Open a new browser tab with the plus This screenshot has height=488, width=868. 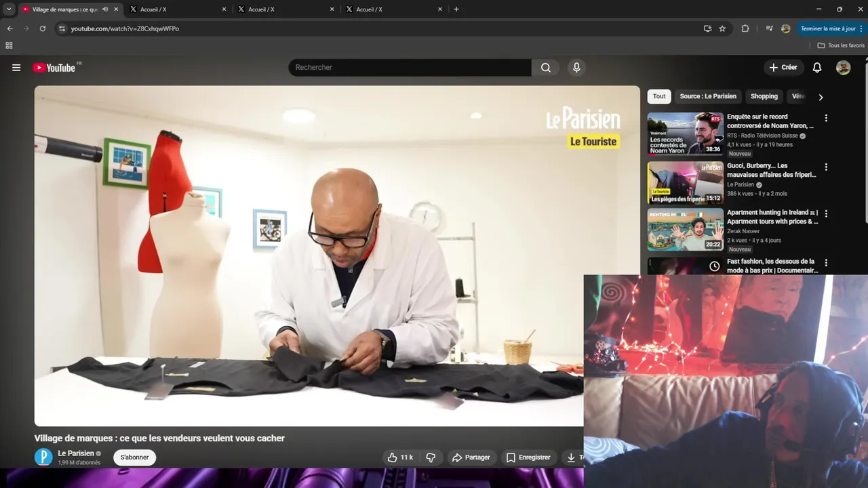coord(456,9)
